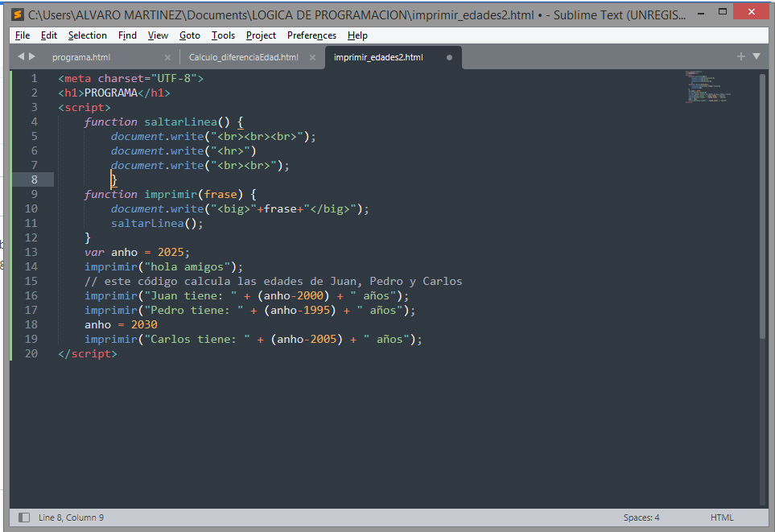
Task: Click the vertical scrollbar thumb
Action: click(x=762, y=206)
